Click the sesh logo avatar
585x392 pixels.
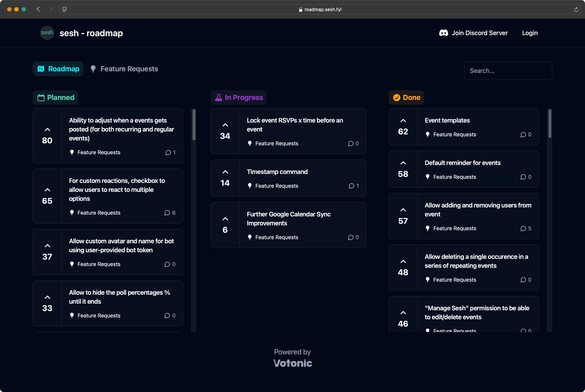47,33
